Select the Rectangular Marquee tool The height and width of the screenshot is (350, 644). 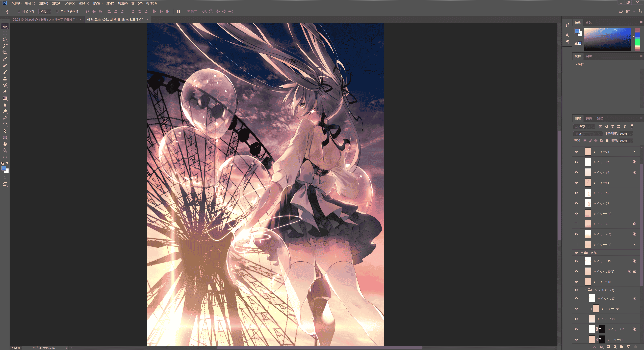click(5, 33)
